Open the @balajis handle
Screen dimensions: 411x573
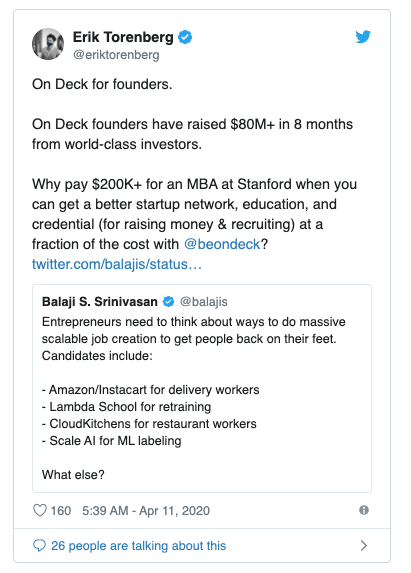tap(204, 302)
